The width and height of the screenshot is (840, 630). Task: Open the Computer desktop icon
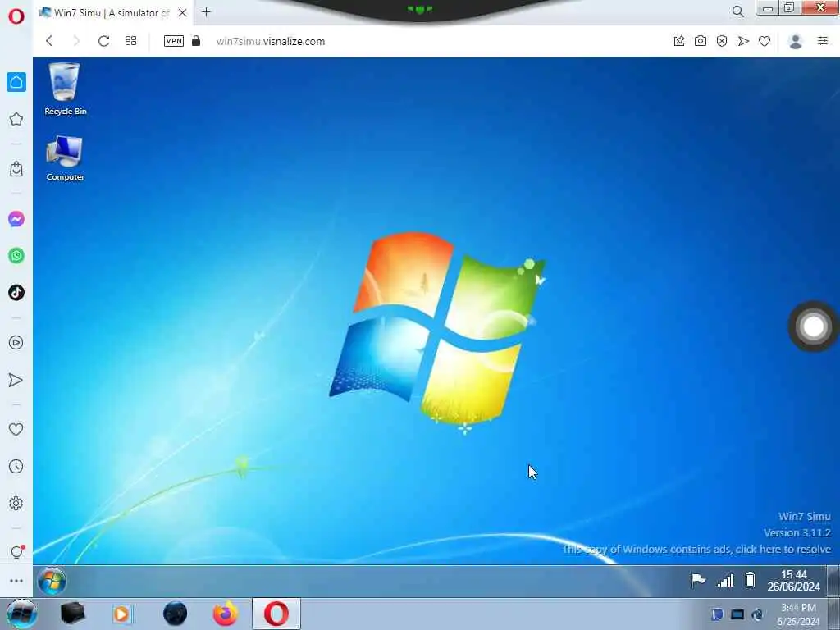[65, 157]
